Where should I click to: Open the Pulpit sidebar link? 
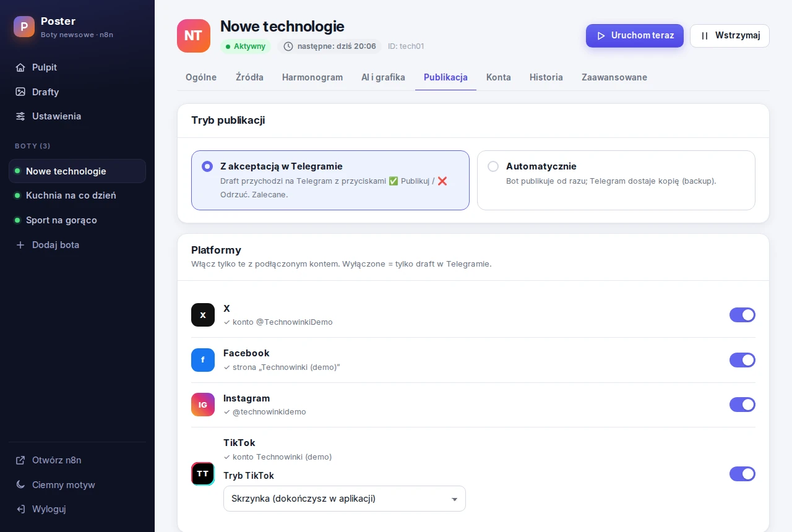[77, 67]
